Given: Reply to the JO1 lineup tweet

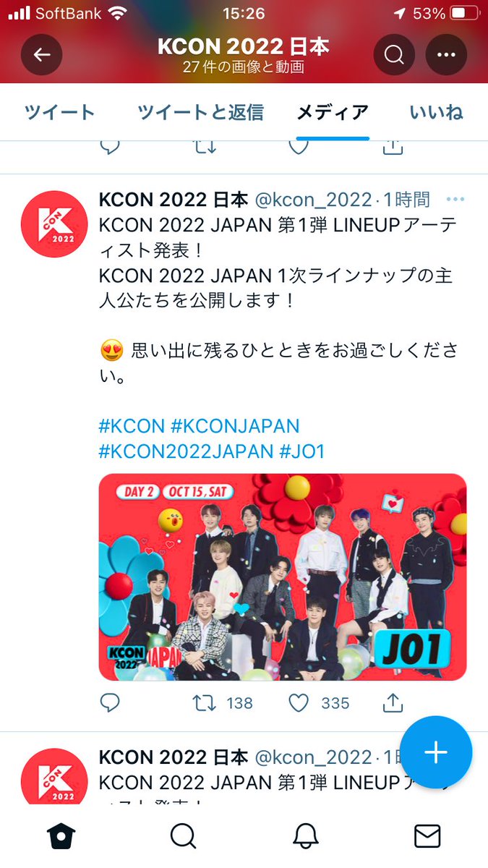Looking at the screenshot, I should 110,702.
